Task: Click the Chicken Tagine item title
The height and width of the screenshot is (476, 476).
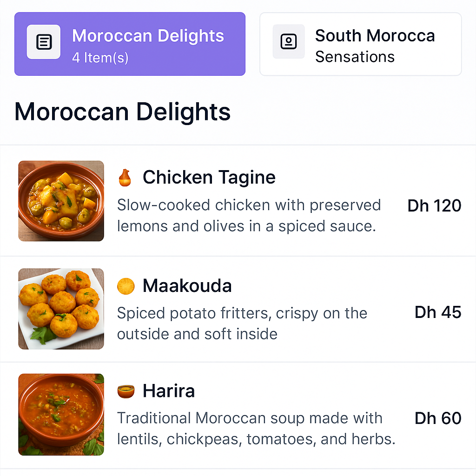Action: [209, 178]
